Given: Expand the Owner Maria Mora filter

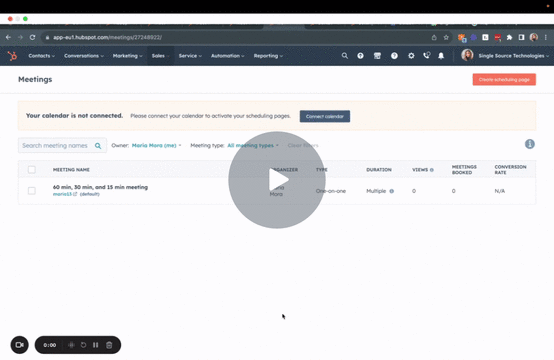Looking at the screenshot, I should pos(157,145).
